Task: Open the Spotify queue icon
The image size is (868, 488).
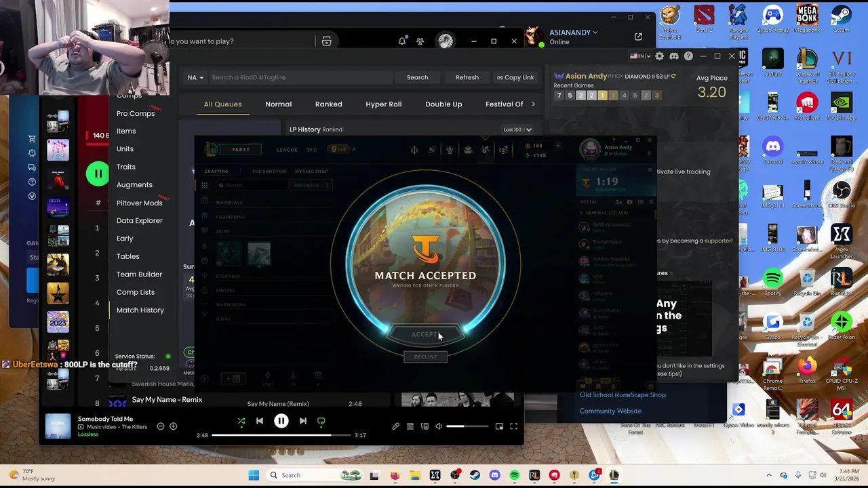Action: (x=410, y=426)
